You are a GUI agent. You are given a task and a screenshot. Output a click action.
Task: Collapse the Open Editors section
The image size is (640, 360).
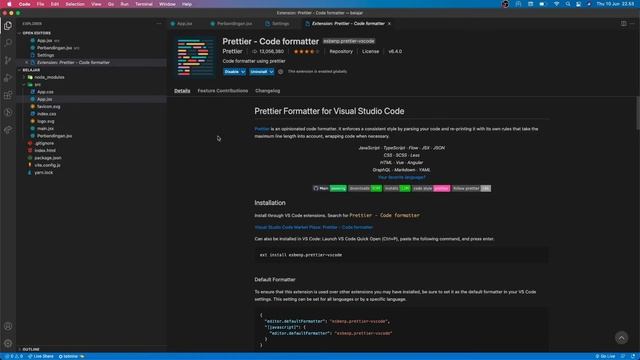pyautogui.click(x=36, y=33)
